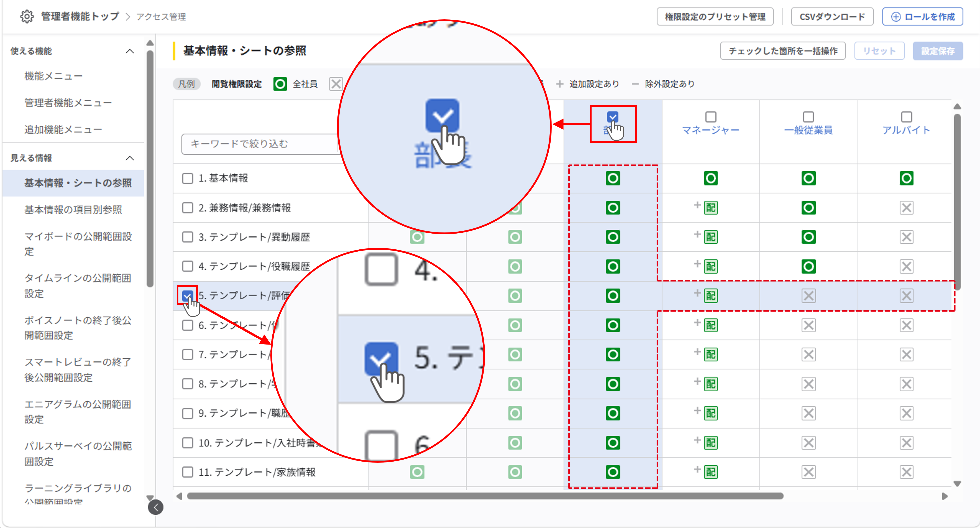The width and height of the screenshot is (980, 528).
Task: Tick the checkbox for 2. 兼務情報/兼務情報
Action: [188, 208]
